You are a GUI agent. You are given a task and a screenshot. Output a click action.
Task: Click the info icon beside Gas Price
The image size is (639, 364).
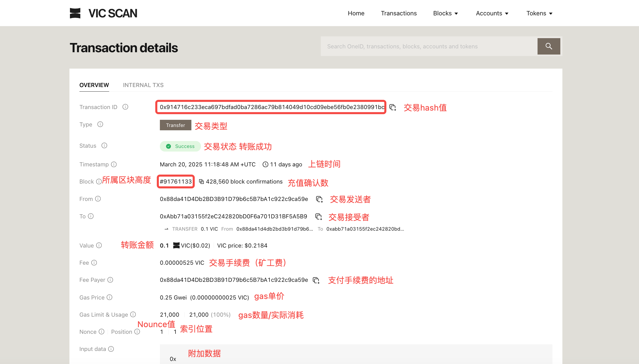110,297
